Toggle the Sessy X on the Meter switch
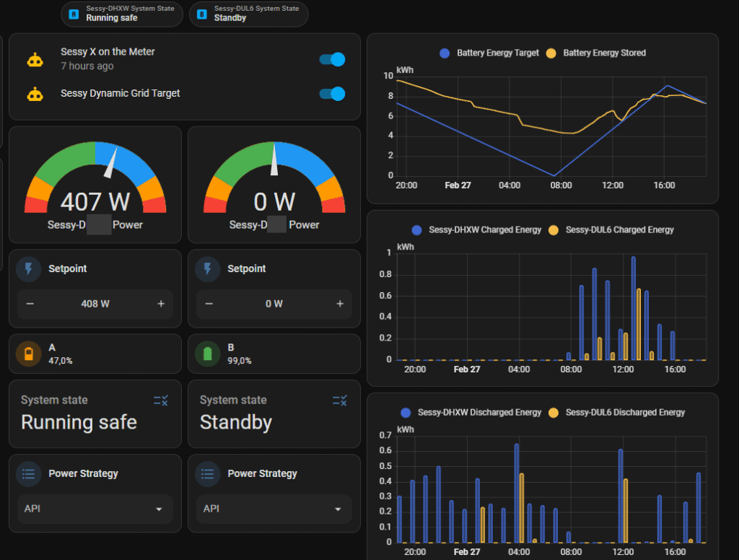Screen dimensions: 739x560 (x=332, y=59)
